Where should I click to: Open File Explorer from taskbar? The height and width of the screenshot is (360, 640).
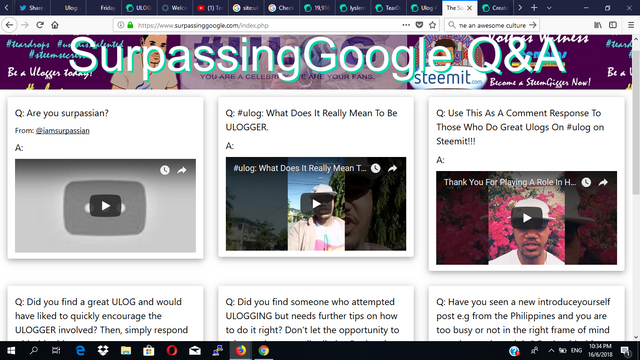(x=126, y=351)
